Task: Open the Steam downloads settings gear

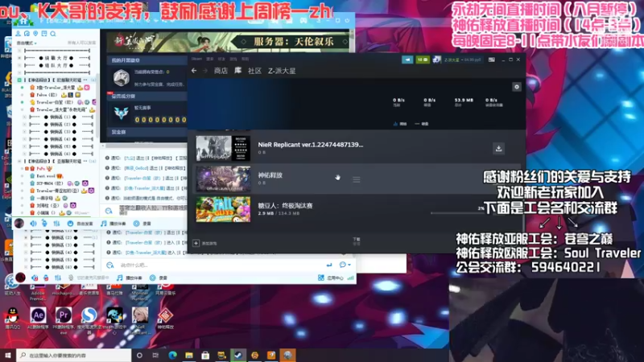Action: pos(517,87)
